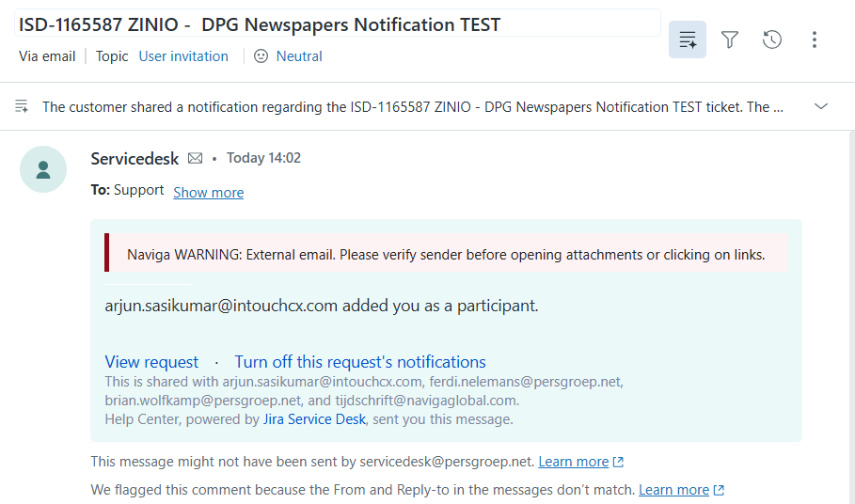Select the Neutral sentiment label
This screenshot has width=855, height=504.
(299, 56)
